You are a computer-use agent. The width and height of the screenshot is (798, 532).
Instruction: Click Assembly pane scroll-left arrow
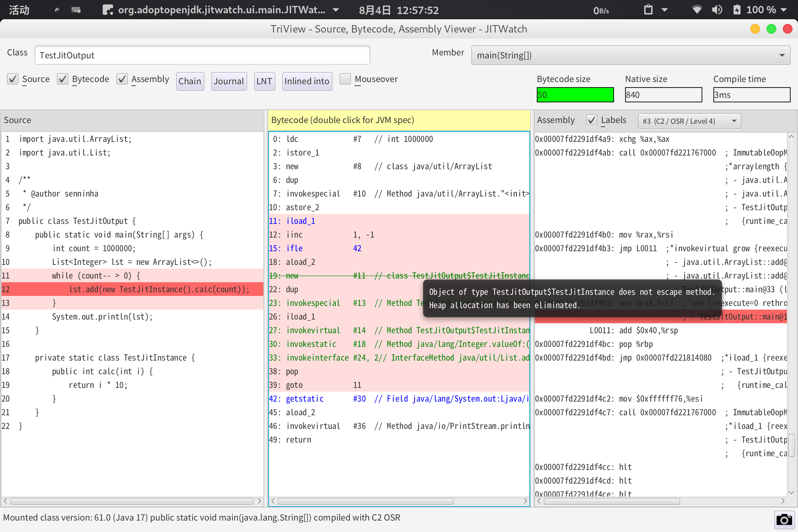(539, 501)
